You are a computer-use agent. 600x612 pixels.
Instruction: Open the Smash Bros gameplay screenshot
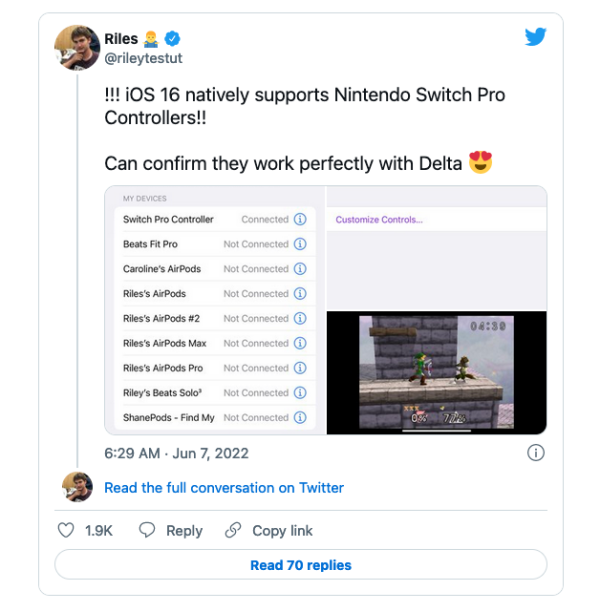click(x=436, y=372)
